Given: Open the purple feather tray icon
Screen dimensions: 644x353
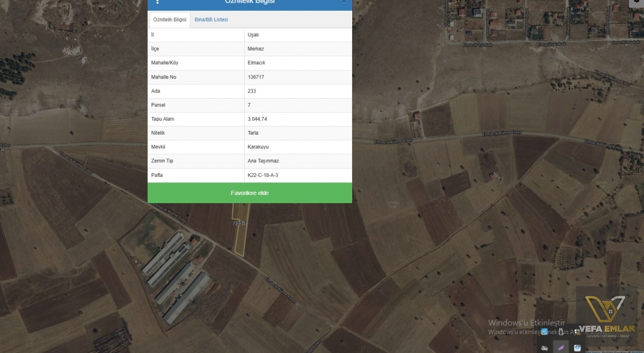Looking at the screenshot, I should (560, 348).
